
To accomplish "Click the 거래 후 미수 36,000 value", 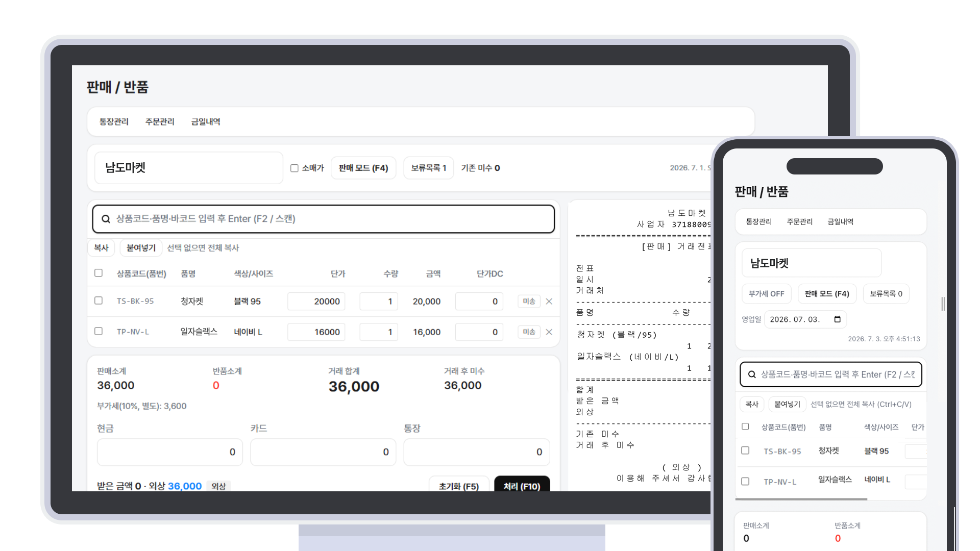I will 462,386.
